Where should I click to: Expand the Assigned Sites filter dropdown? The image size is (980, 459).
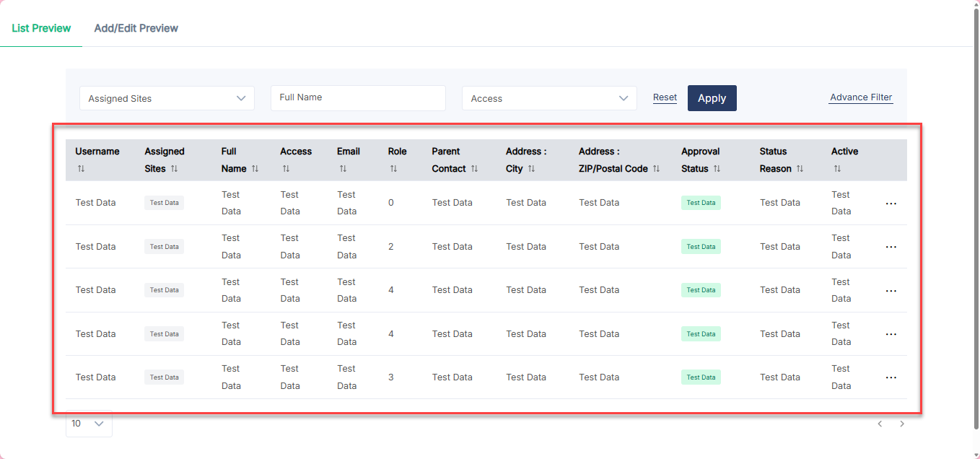pyautogui.click(x=167, y=98)
